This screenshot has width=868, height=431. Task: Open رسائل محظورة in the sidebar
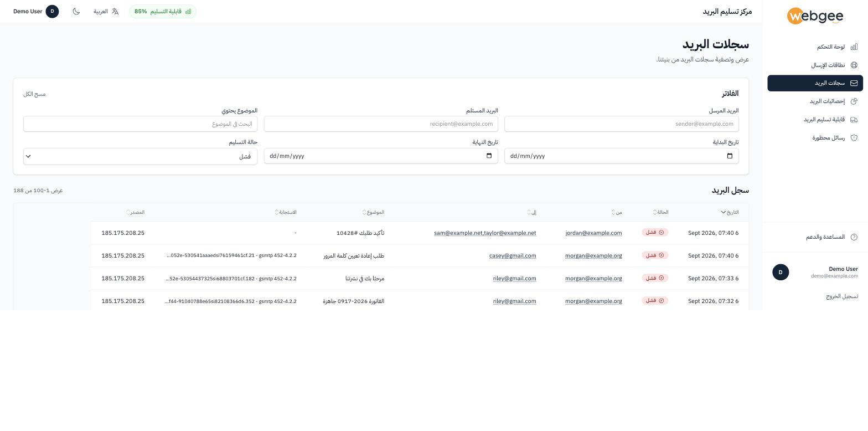pyautogui.click(x=815, y=138)
